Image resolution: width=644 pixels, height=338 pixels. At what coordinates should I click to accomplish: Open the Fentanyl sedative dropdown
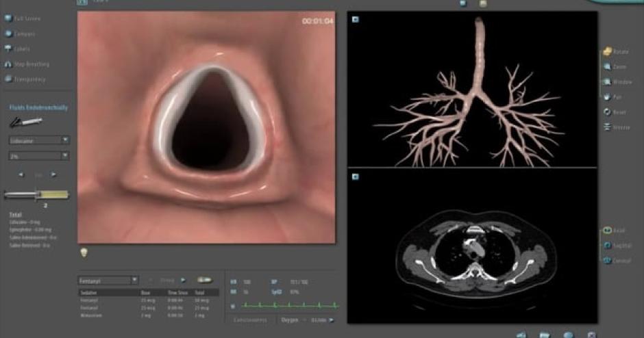[x=108, y=280]
